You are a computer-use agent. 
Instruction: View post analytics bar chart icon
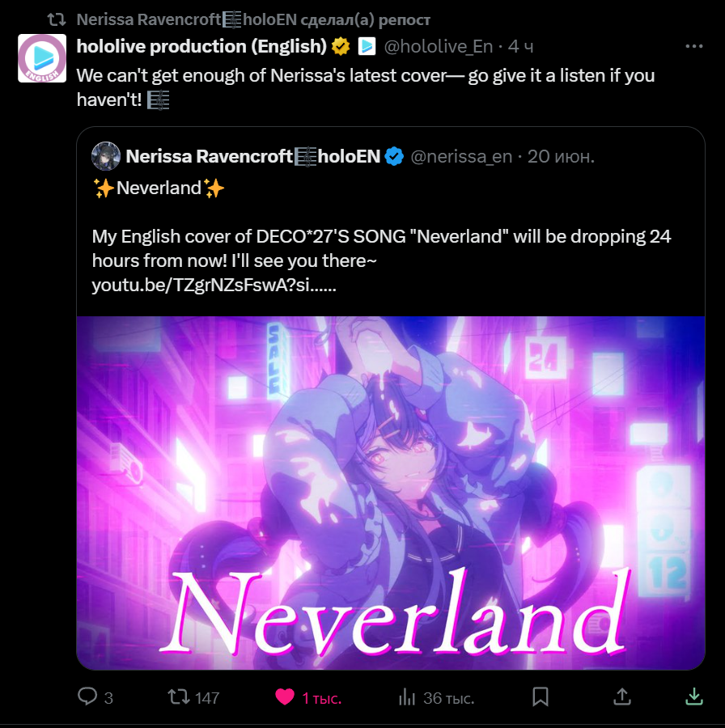(407, 697)
